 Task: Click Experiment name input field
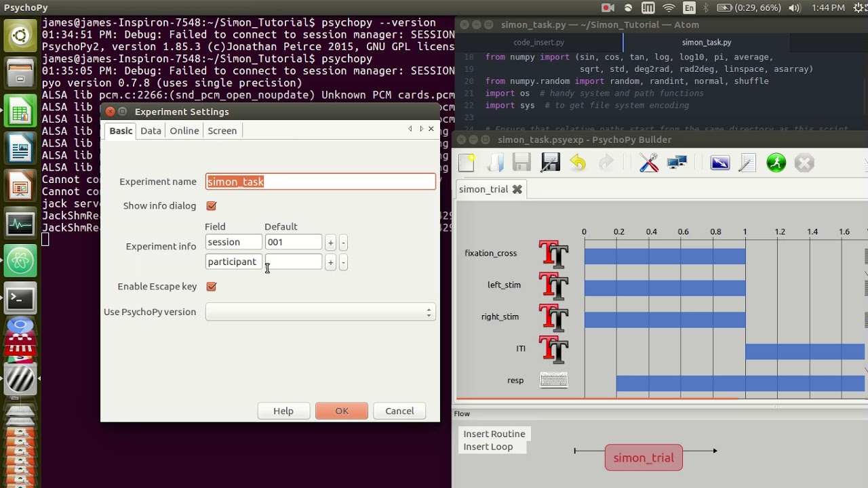pos(321,182)
